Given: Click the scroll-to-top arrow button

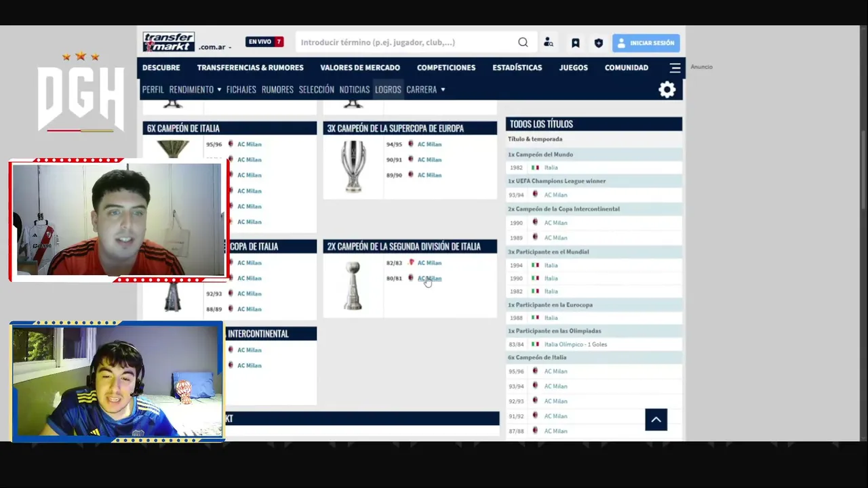Looking at the screenshot, I should coord(656,420).
